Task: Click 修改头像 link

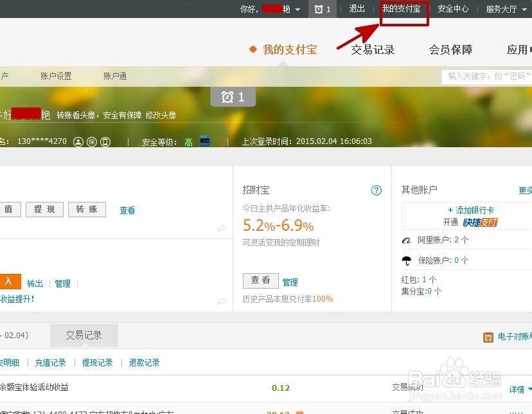Action: pyautogui.click(x=161, y=115)
